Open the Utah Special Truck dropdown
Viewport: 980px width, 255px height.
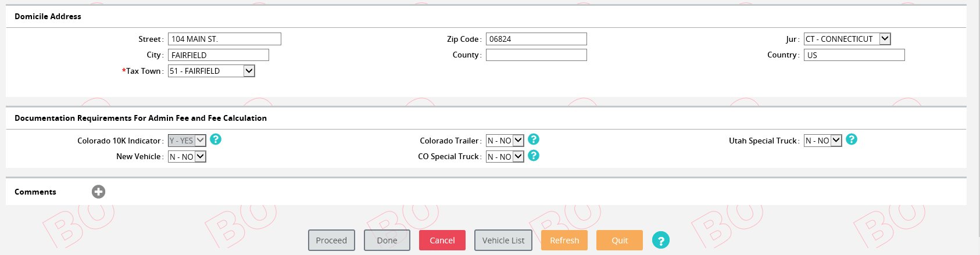pyautogui.click(x=822, y=141)
